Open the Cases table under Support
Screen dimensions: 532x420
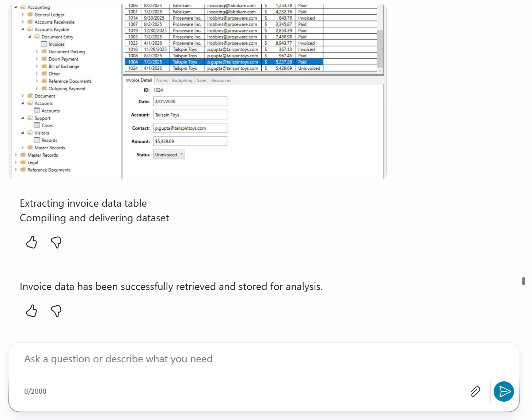[x=47, y=126]
